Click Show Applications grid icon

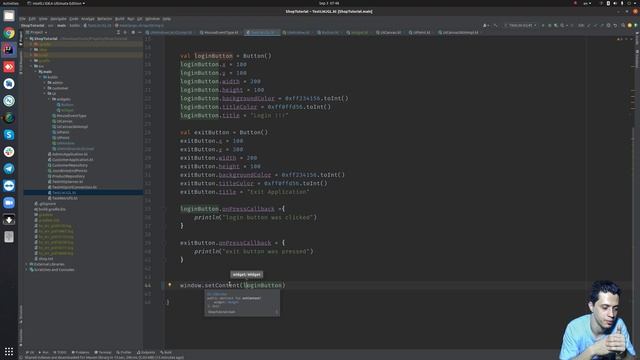click(9, 351)
